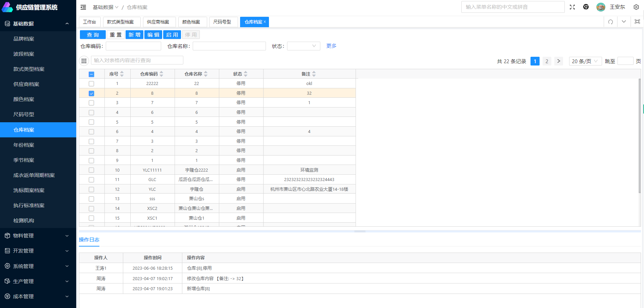644x308 pixels.
Task: Toggle the select-all checkbox in table header
Action: pos(91,74)
